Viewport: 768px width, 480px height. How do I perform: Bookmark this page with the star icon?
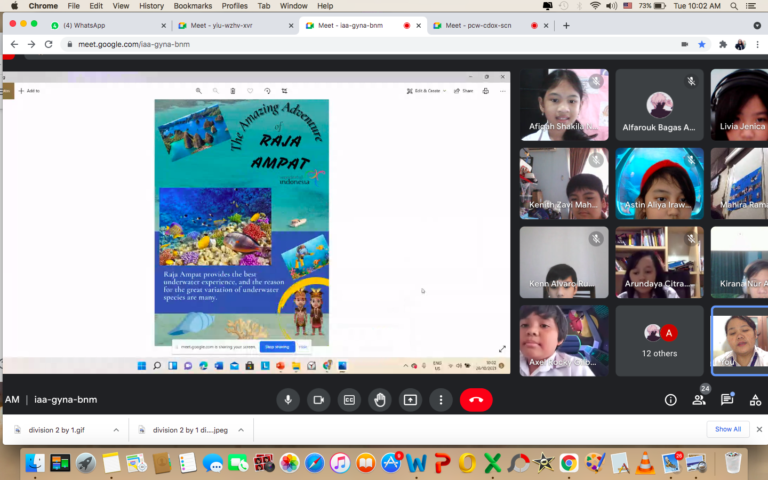pyautogui.click(x=702, y=44)
